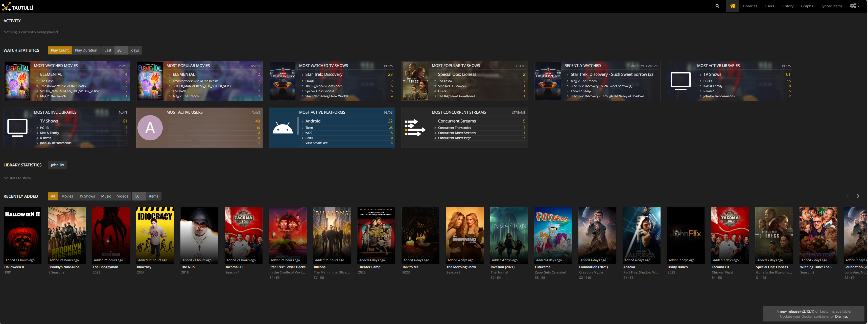Select Android in Most Active Platforms
The image size is (868, 324).
tap(313, 121)
